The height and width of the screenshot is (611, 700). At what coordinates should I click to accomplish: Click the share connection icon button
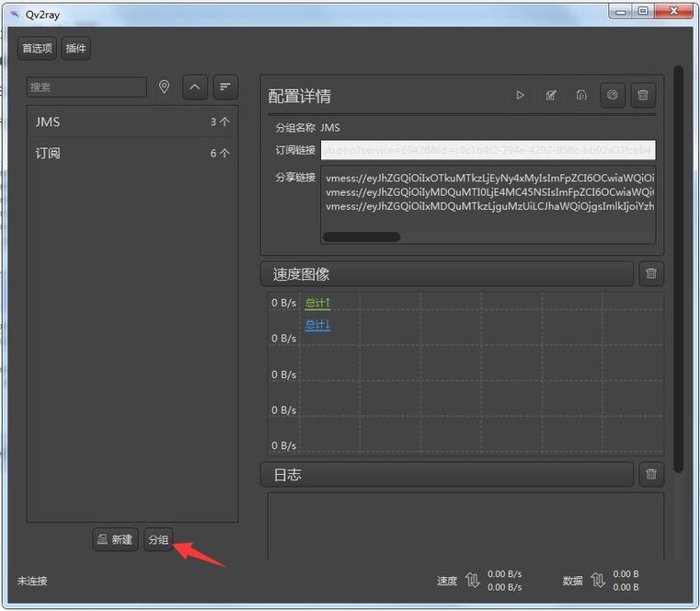[x=613, y=95]
